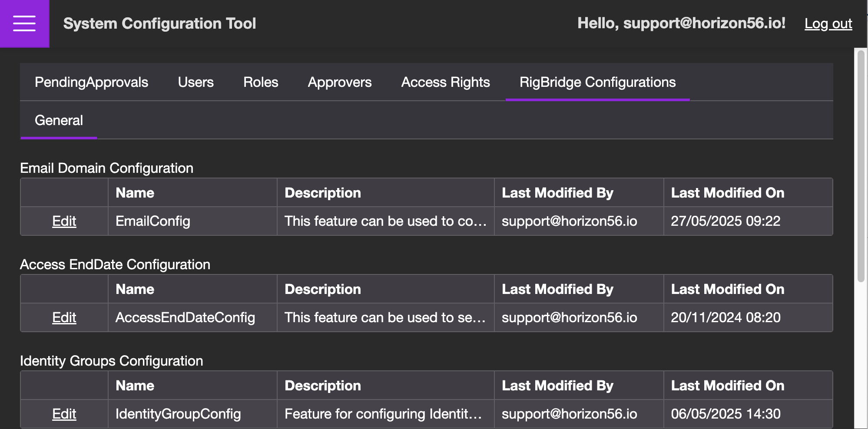Open the Access Rights tab
The width and height of the screenshot is (868, 429).
click(x=445, y=82)
